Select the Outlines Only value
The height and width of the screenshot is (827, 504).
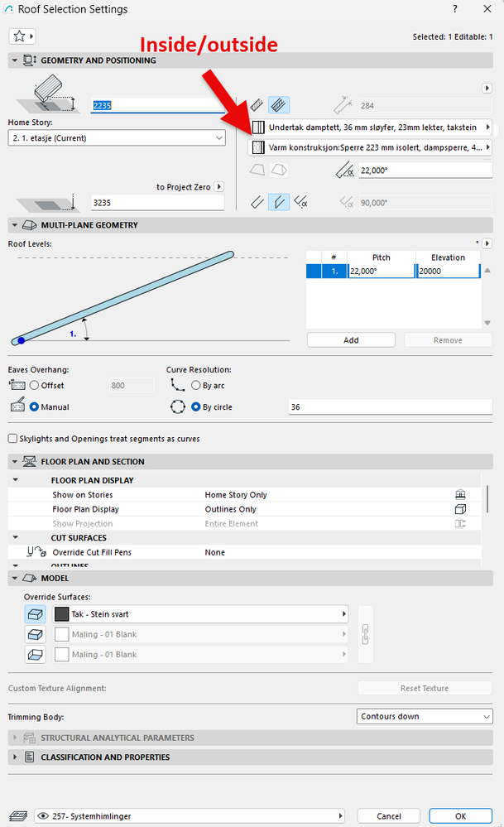(x=230, y=509)
